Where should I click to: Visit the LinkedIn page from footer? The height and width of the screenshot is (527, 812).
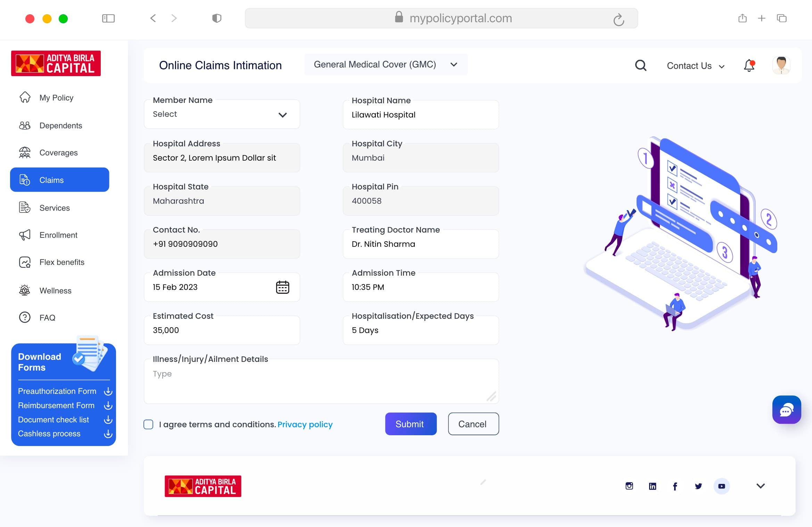point(652,486)
